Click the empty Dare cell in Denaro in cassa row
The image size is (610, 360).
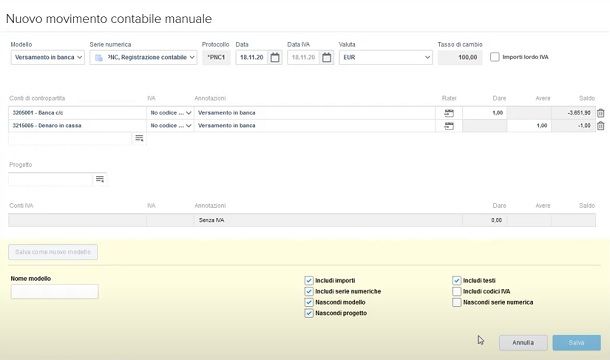click(484, 126)
